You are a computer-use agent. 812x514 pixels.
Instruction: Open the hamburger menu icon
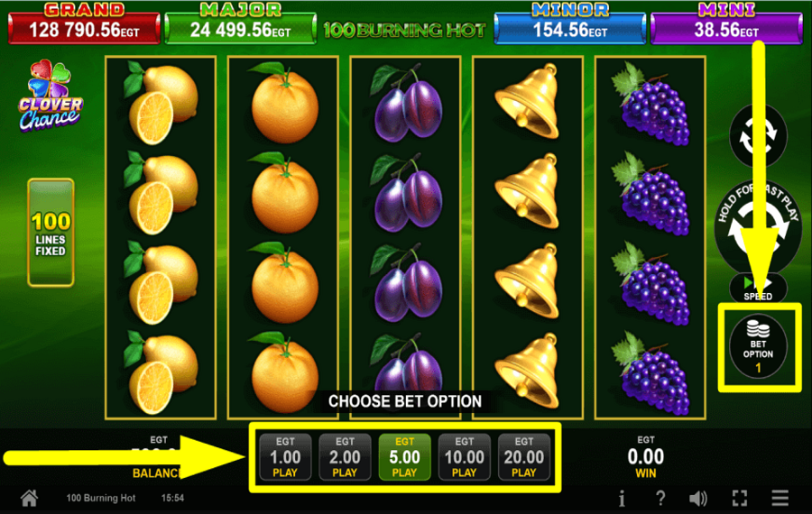click(x=780, y=498)
